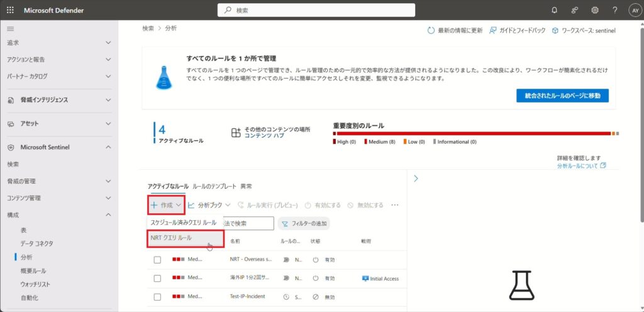Switch to the ルールのテンプレート tab

[x=214, y=187]
